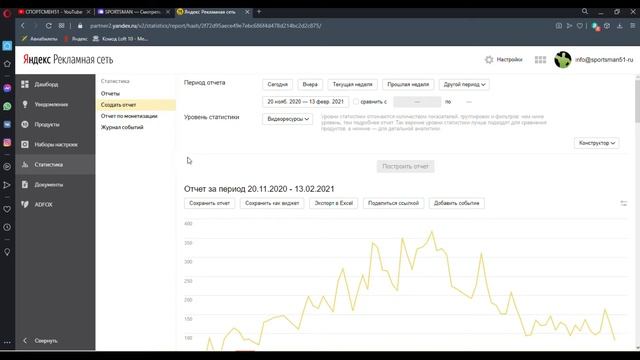This screenshot has width=640, height=360.
Task: Click the date range field 20 нояб. 2020 — 13 февр. 2021
Action: click(305, 102)
